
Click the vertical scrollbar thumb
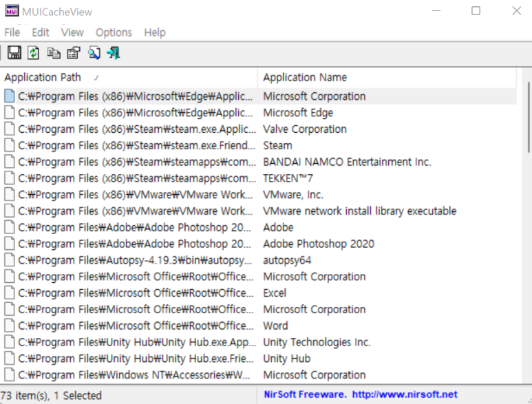[529, 117]
